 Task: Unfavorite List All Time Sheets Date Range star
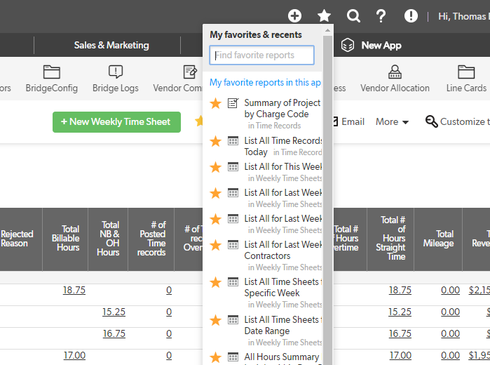(x=216, y=320)
